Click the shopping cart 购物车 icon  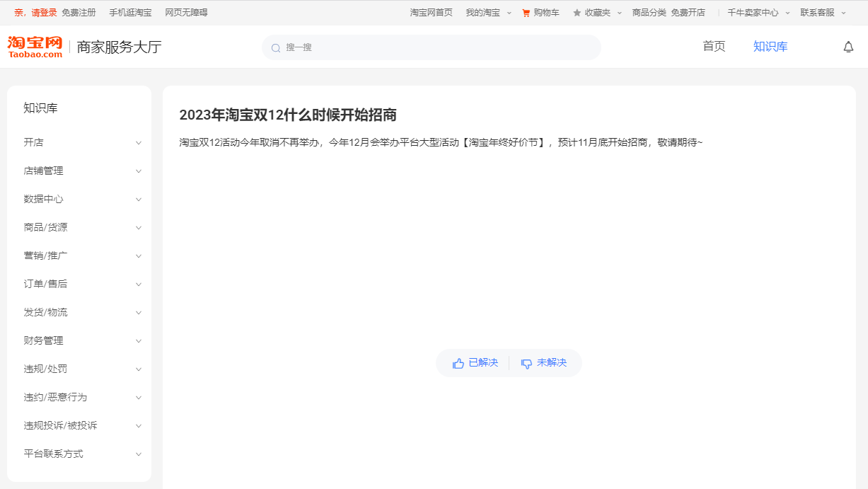[x=526, y=13]
